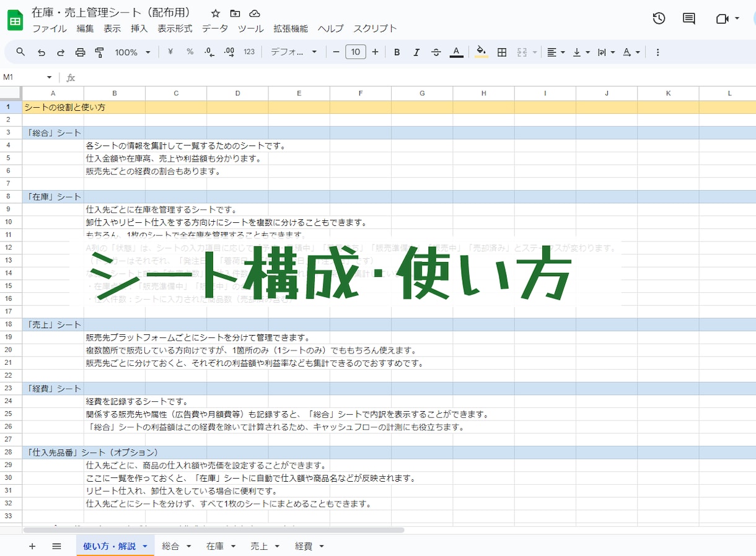Open the データ menu
756x556 pixels.
pos(215,28)
